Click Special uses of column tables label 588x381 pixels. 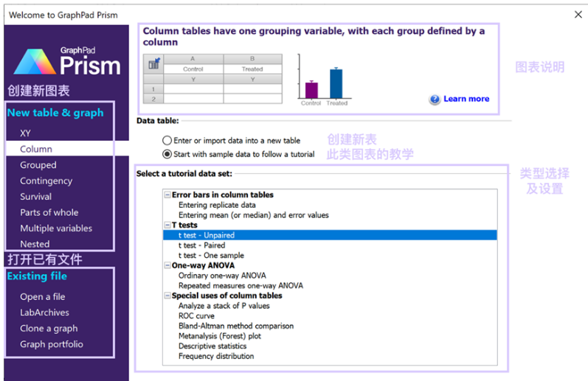227,296
